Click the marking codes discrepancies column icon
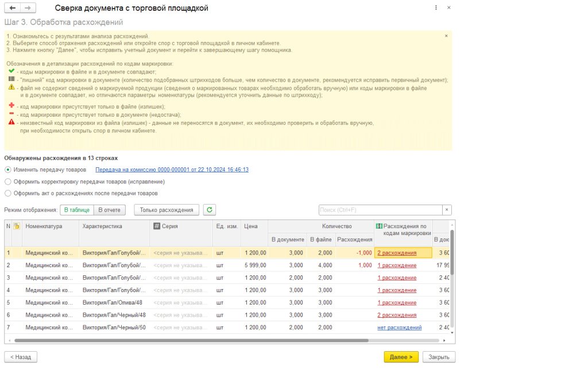The height and width of the screenshot is (377, 588). click(x=378, y=226)
